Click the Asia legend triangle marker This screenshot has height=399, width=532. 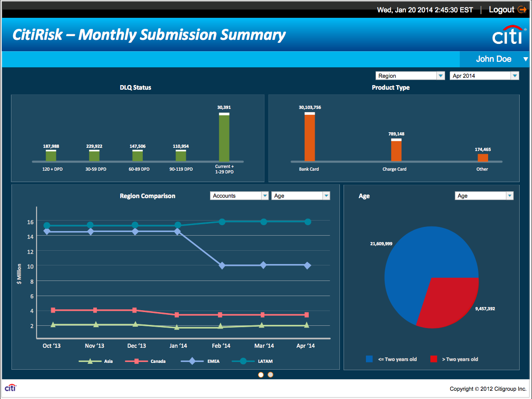tap(90, 361)
